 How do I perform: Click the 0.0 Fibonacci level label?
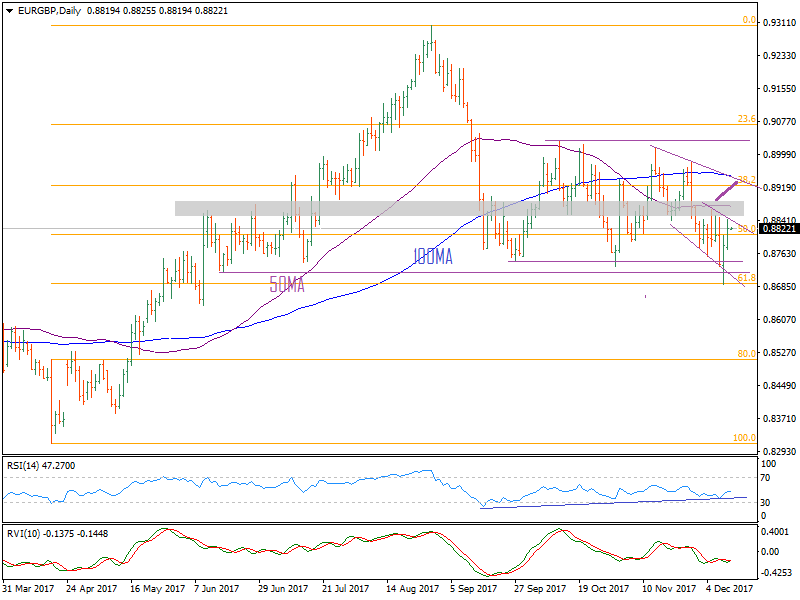747,20
